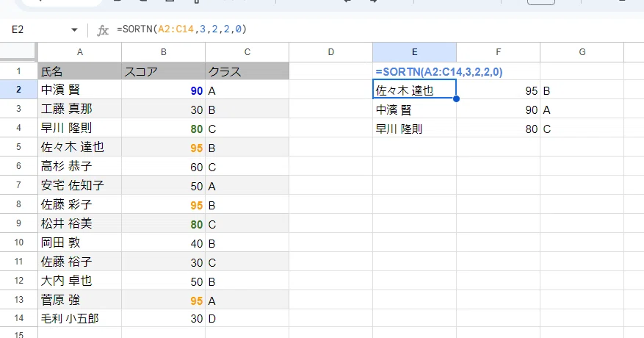Select score 60 for 高杉 恭子

coord(164,167)
